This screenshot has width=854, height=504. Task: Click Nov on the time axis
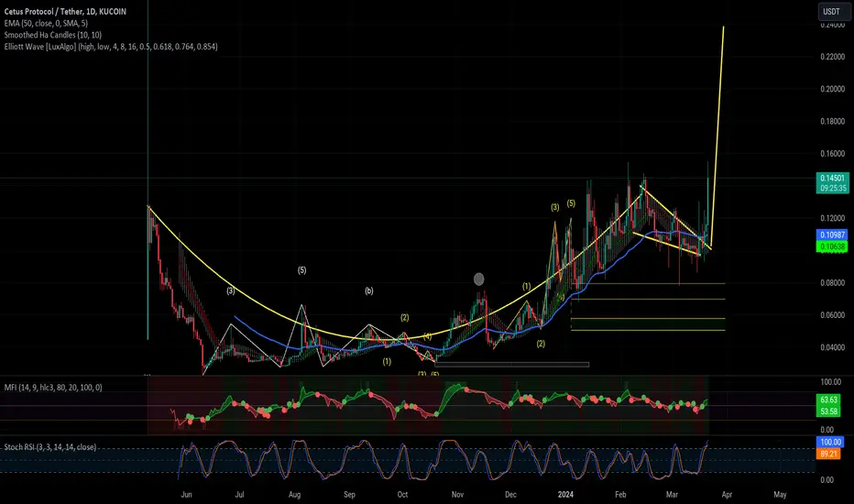[457, 495]
